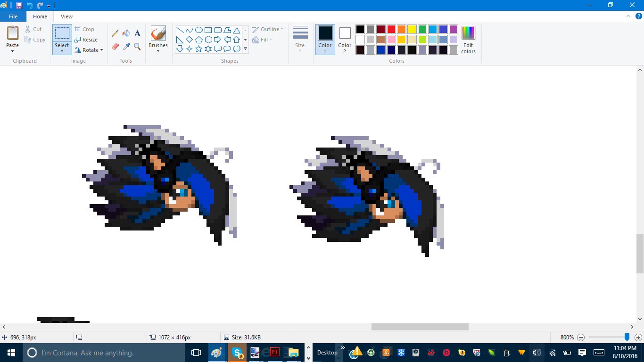
Task: Select the Curve shape
Action: 189,30
